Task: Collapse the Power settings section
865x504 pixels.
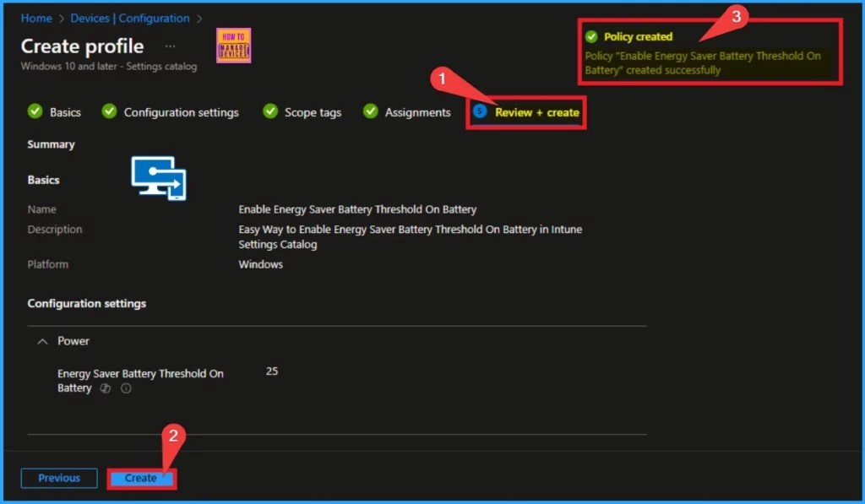Action: tap(42, 341)
